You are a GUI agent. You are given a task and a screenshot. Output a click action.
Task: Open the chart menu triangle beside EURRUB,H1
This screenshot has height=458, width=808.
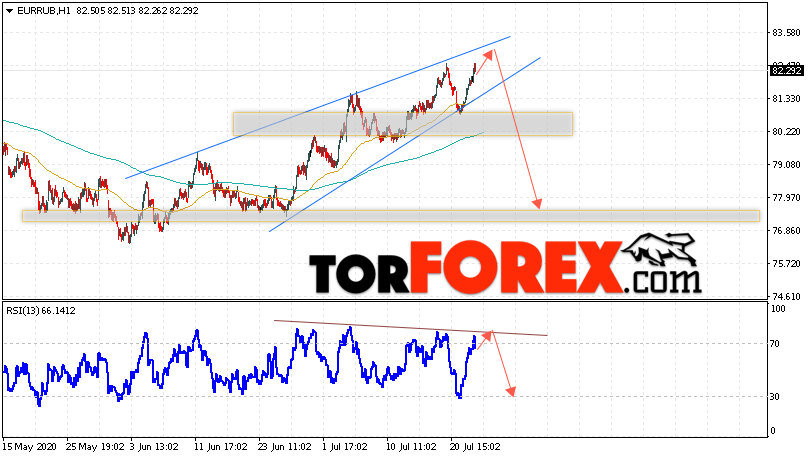coord(9,11)
